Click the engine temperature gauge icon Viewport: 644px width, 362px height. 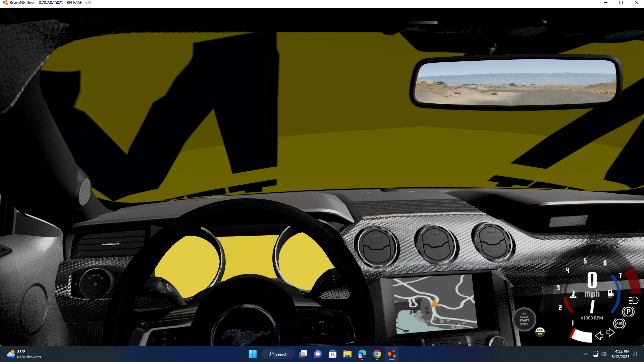point(573,294)
